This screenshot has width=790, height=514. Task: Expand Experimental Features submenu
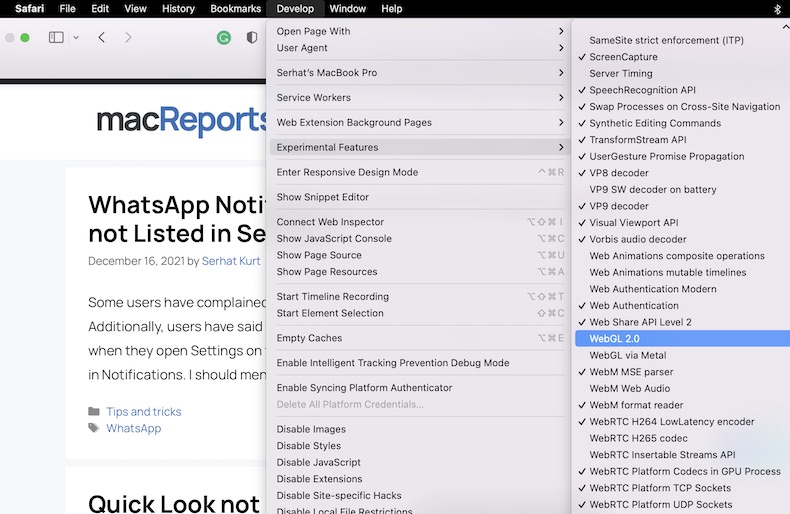click(x=420, y=147)
